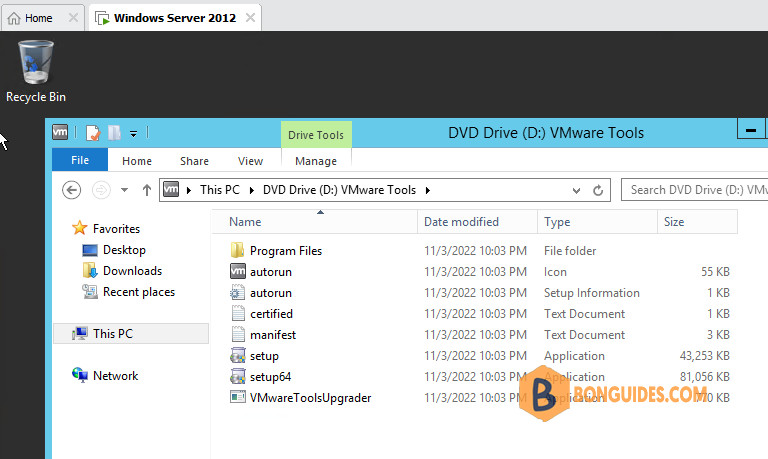The width and height of the screenshot is (768, 459).
Task: Switch to the View ribbon tab
Action: tap(250, 161)
